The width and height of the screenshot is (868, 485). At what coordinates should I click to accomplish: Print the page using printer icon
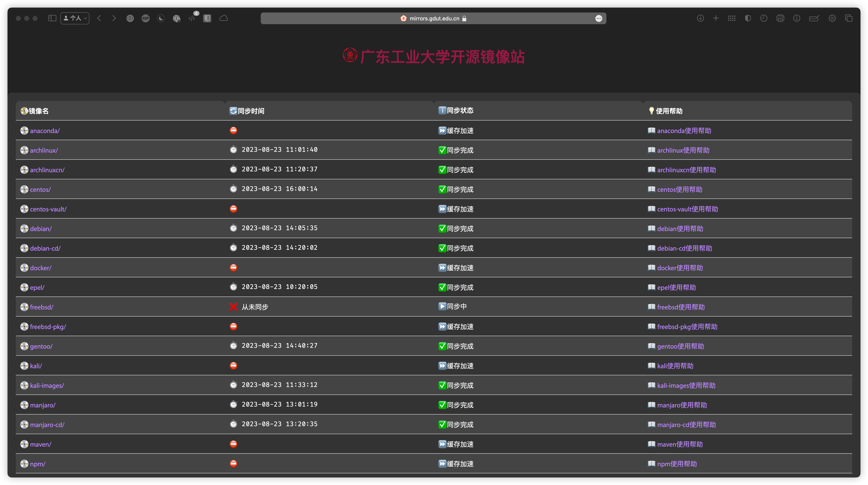tap(780, 18)
